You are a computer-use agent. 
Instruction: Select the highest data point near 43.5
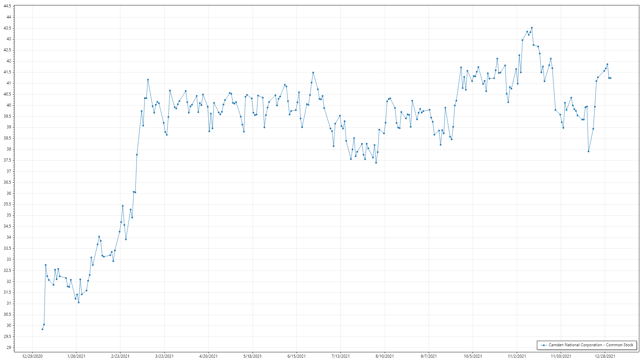point(532,28)
